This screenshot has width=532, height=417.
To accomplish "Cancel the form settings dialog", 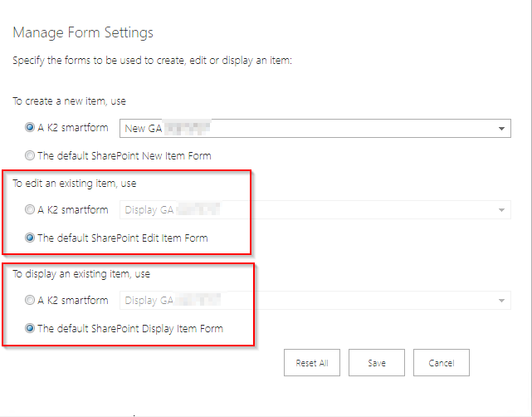I will [442, 363].
